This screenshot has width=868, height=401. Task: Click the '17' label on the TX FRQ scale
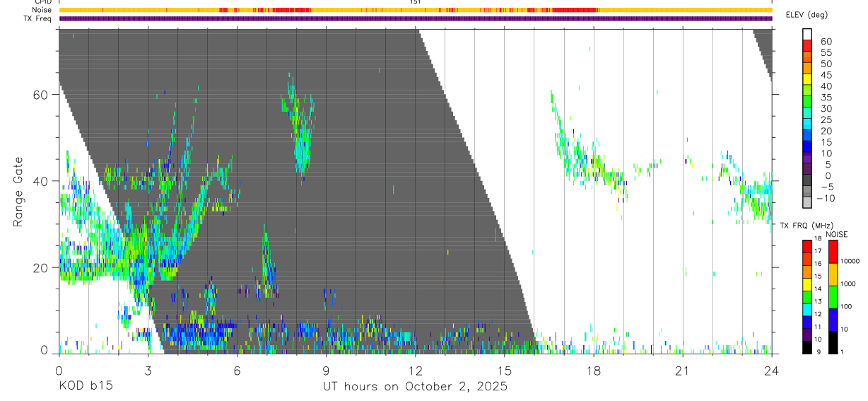[x=816, y=251]
